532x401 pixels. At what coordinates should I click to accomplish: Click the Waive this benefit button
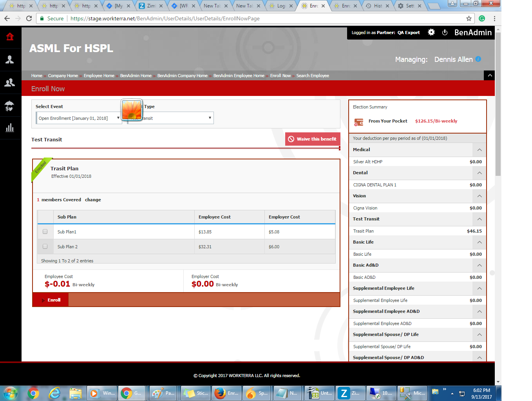313,139
